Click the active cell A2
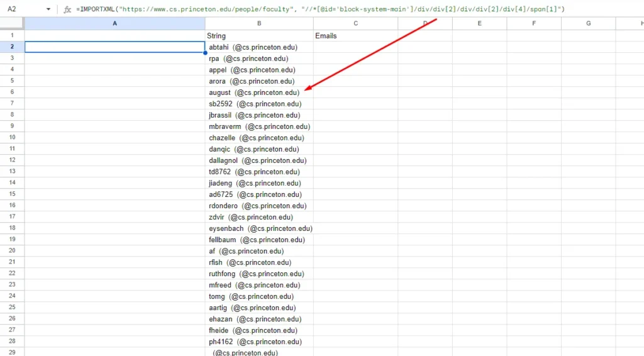The height and width of the screenshot is (356, 644). pos(114,47)
